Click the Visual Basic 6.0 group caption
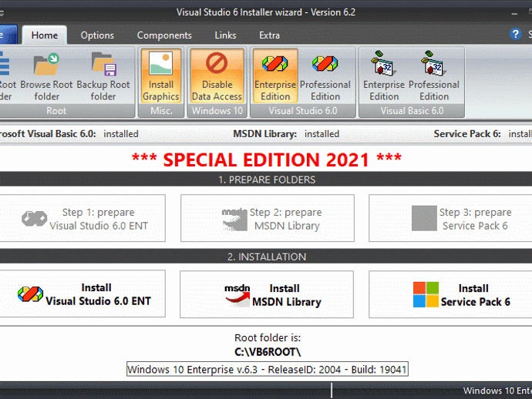The width and height of the screenshot is (532, 399). [x=412, y=110]
